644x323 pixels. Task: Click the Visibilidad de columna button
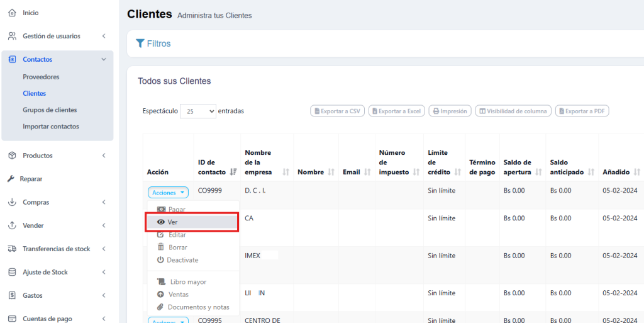tap(513, 111)
